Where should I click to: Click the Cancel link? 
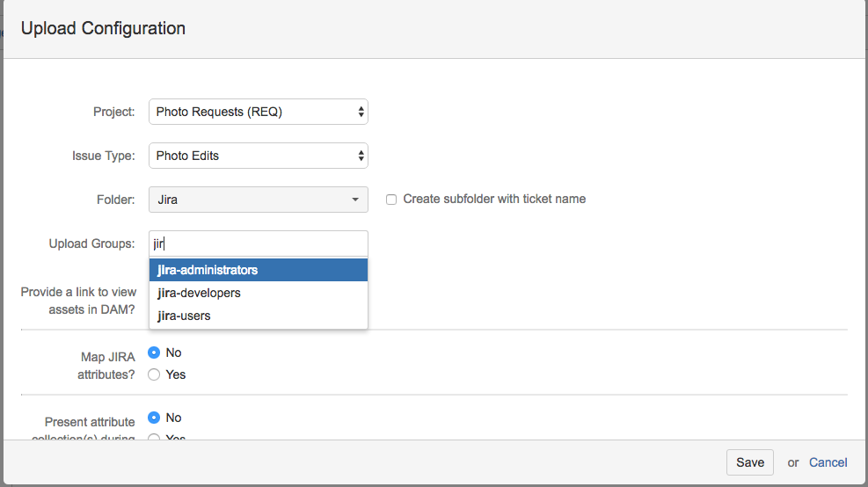tap(828, 462)
